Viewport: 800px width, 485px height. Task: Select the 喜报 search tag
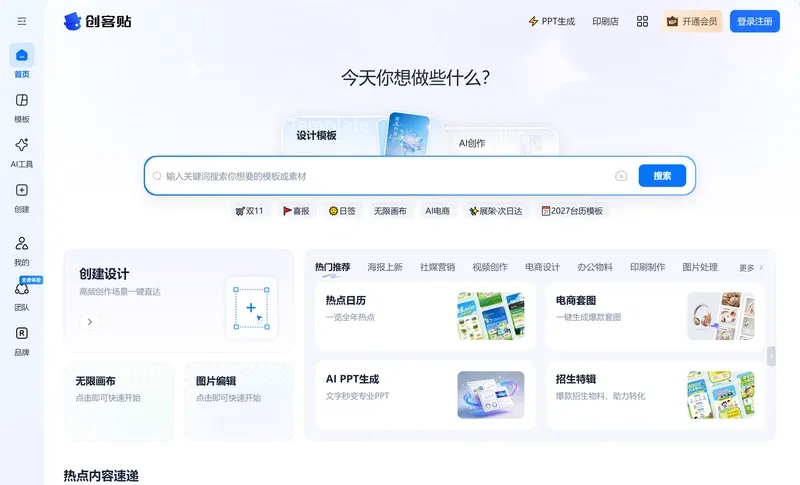pyautogui.click(x=296, y=211)
